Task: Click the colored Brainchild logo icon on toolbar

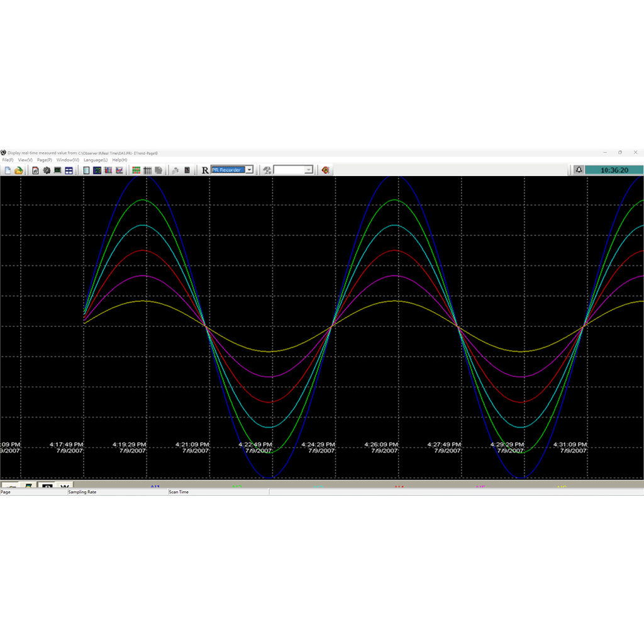Action: [x=325, y=170]
